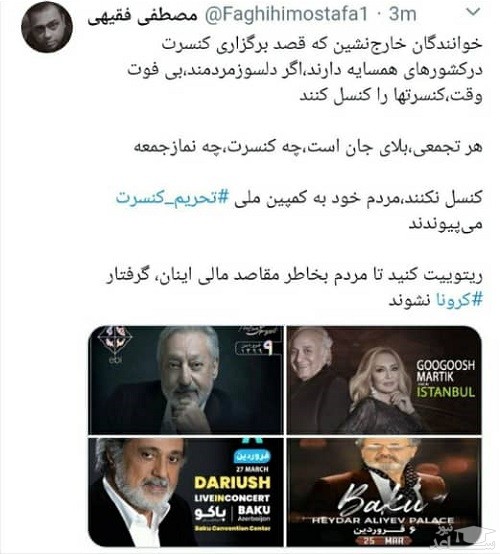
Task: View the Heydar Aliyev Palace Baku poster
Action: [384, 493]
